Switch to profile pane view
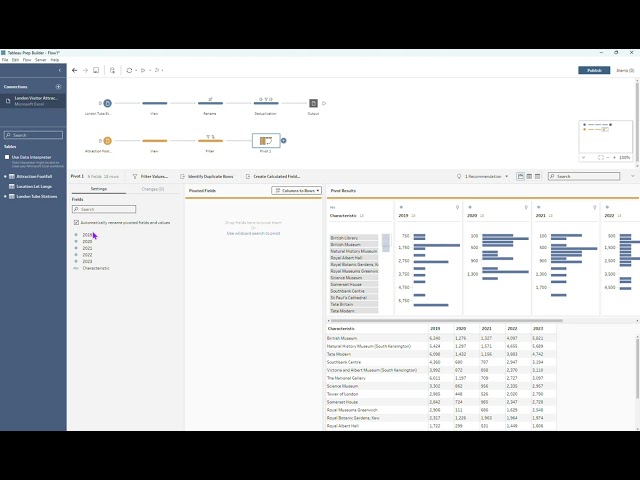This screenshot has width=640, height=480. [x=520, y=176]
